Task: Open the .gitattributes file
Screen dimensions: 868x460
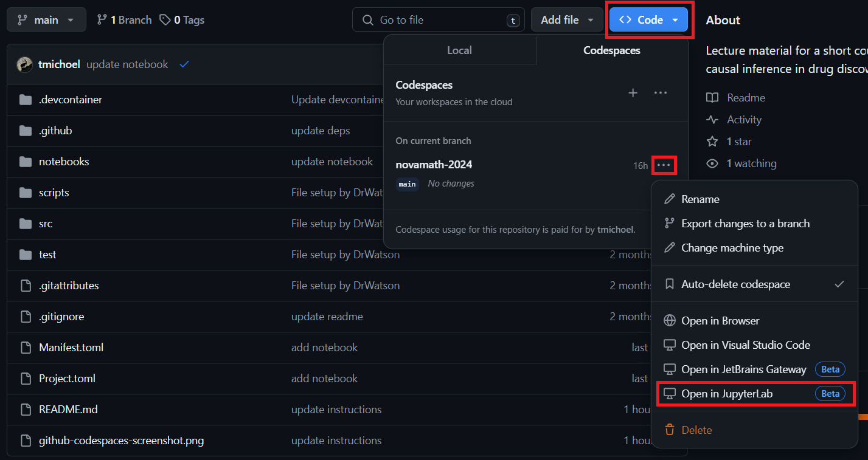Action: pyautogui.click(x=69, y=286)
